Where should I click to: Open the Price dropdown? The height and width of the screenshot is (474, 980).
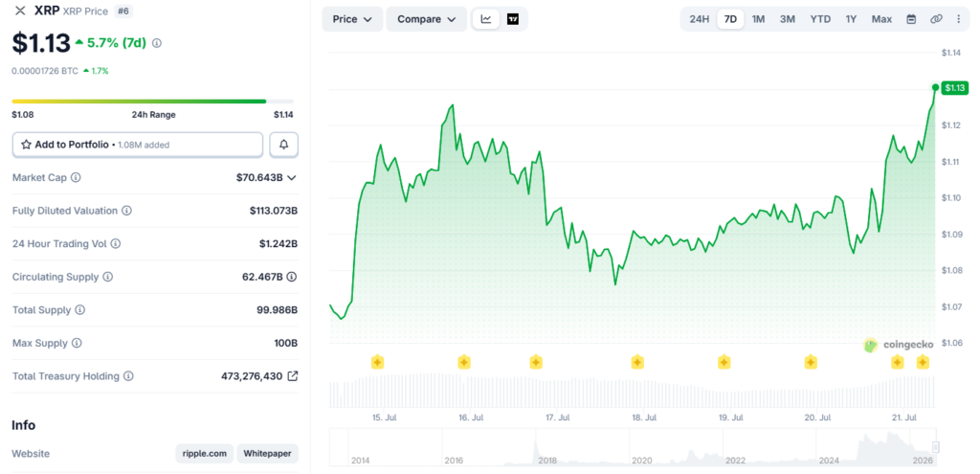point(352,19)
